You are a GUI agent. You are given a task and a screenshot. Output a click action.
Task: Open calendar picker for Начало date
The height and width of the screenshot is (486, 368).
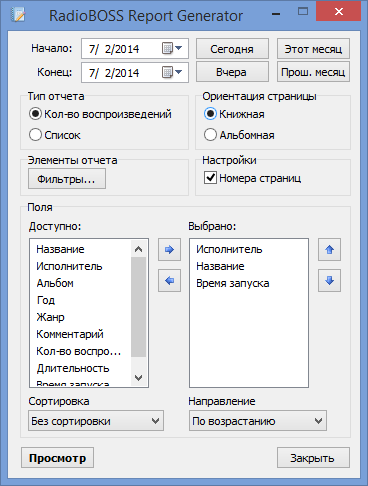tap(172, 48)
